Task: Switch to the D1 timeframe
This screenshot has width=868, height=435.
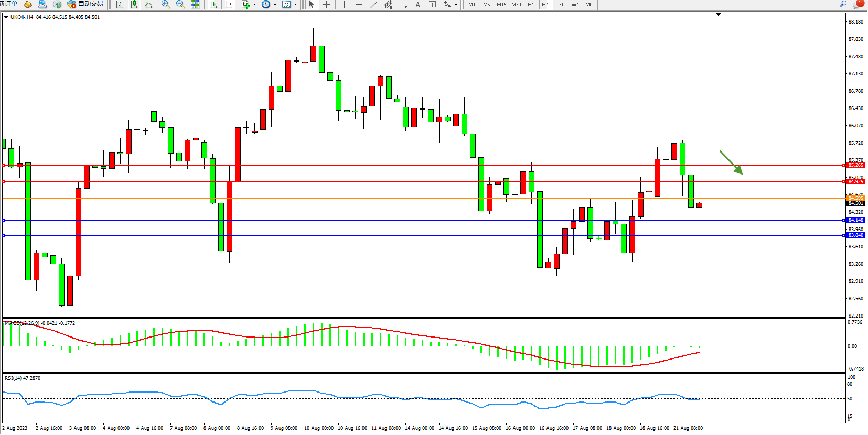Action: pyautogui.click(x=560, y=5)
